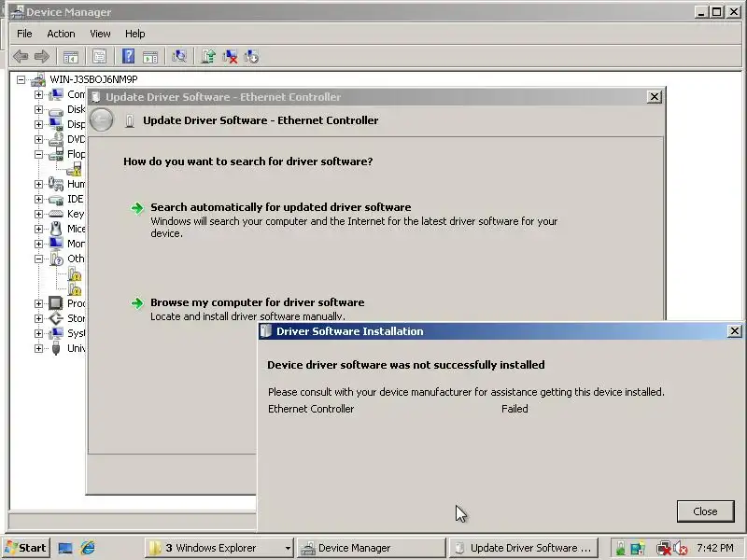This screenshot has width=747, height=560.
Task: Collapse the Other devices node
Action: [38, 259]
